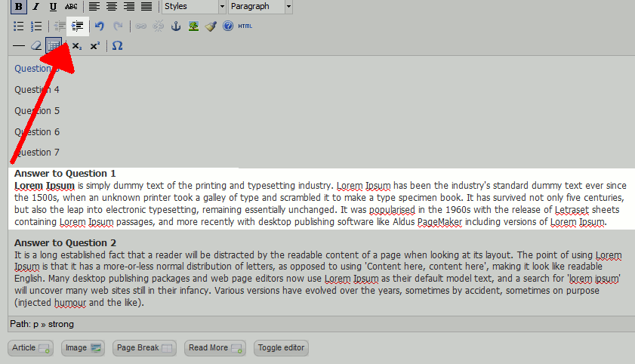Insert ordered numbered list
Image resolution: width=635 pixels, height=364 pixels.
36,26
